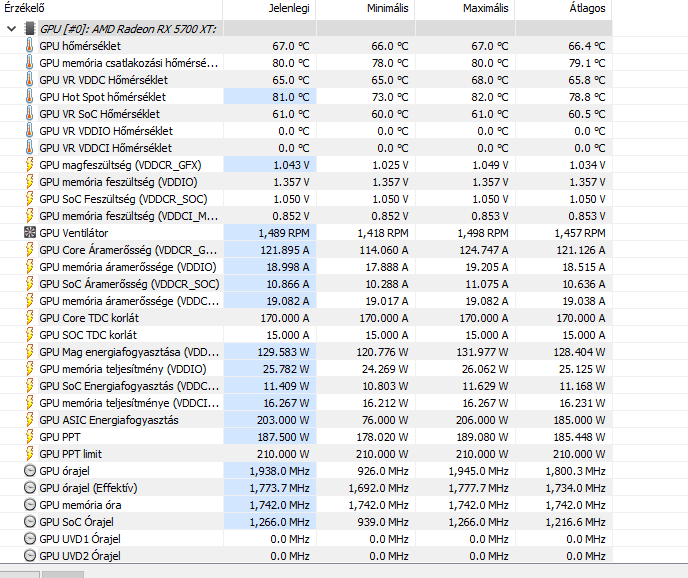Screen dimensions: 688x578
Task: Select the GPU Core TDC korlát label
Action: 89,318
